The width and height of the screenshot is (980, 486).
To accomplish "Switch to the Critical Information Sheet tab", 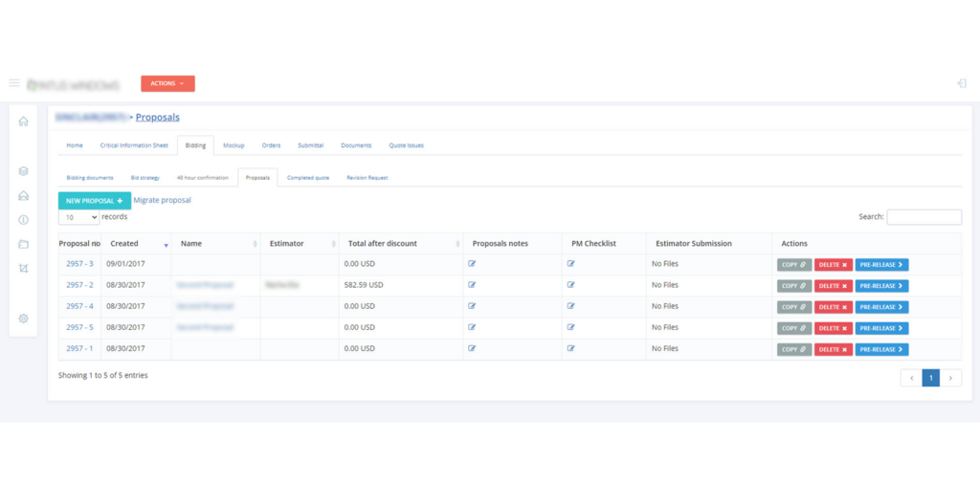I will click(x=134, y=145).
